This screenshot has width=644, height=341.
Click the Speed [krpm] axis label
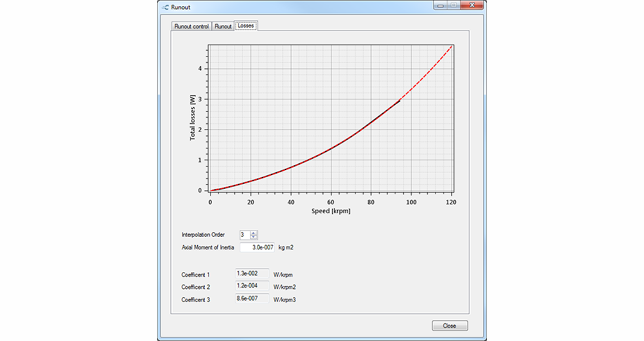pyautogui.click(x=331, y=211)
